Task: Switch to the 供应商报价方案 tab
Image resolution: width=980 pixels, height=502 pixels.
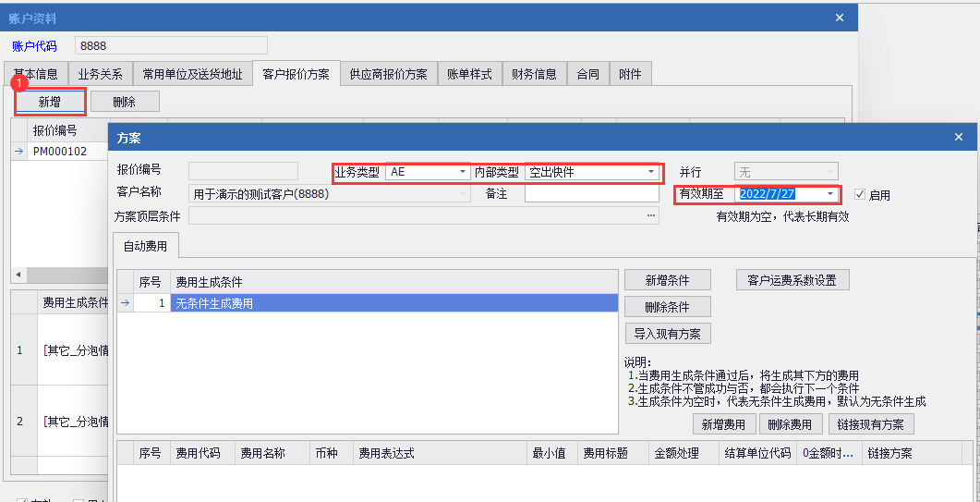Action: click(388, 74)
